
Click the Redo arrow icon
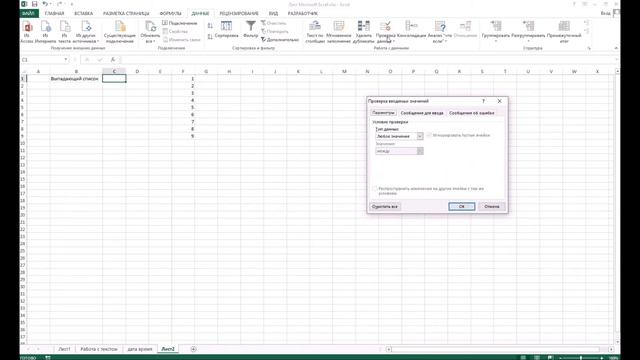60,4
